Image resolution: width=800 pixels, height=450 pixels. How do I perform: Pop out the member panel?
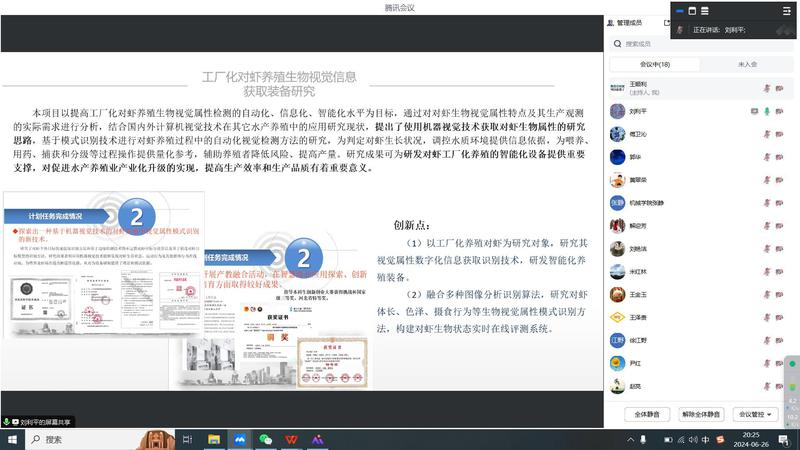(666, 22)
